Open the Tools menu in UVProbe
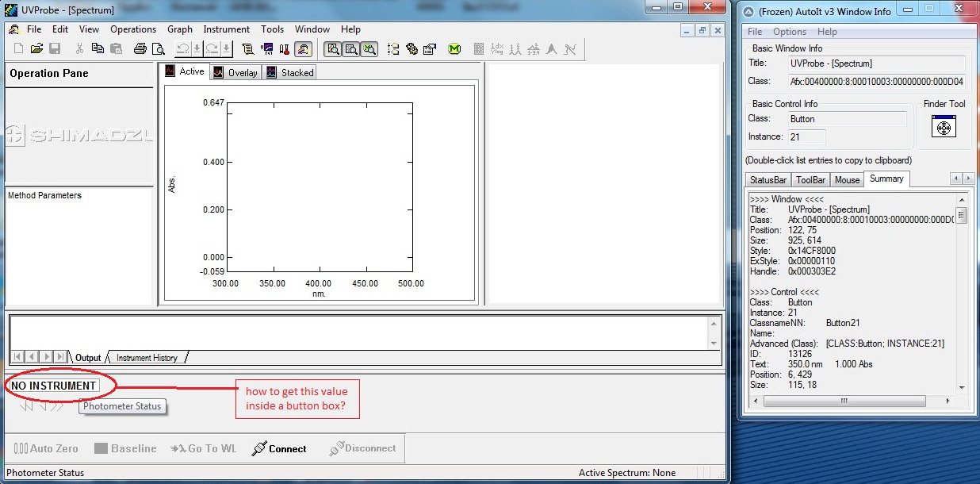 coord(272,29)
